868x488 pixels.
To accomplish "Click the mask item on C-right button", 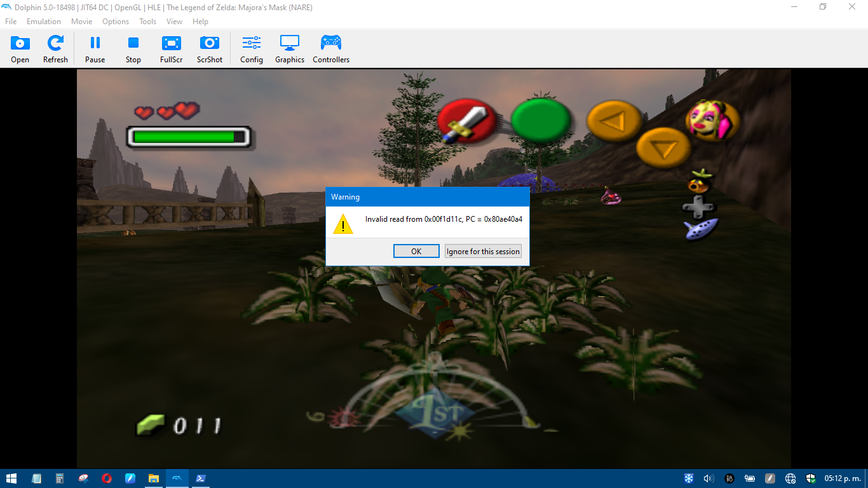I will pos(712,119).
